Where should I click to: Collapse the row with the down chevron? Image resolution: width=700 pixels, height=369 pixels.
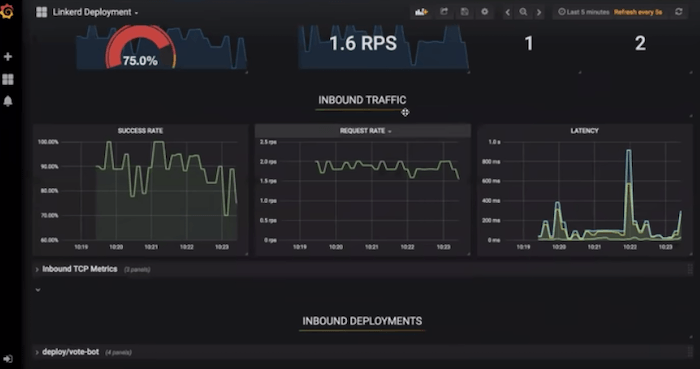tap(38, 290)
